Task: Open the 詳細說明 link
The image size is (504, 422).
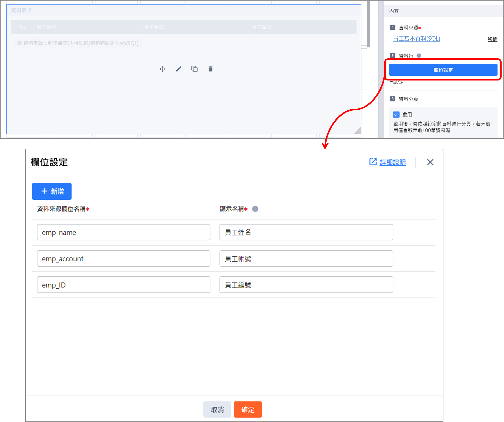Action: point(393,162)
